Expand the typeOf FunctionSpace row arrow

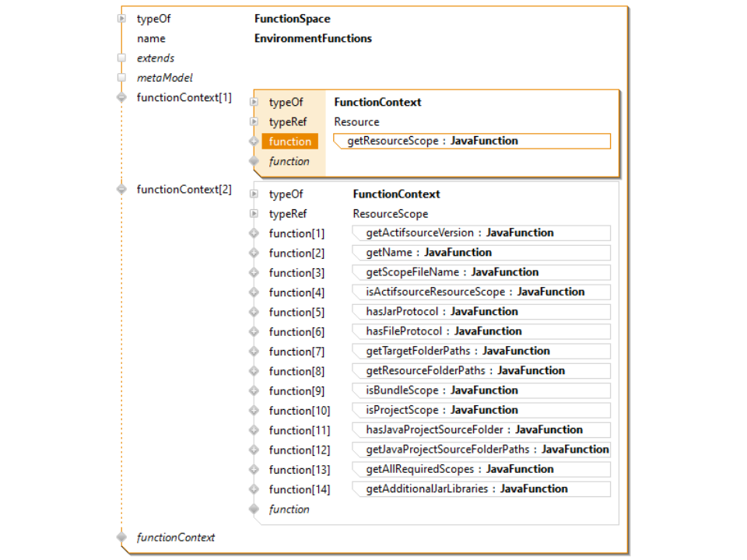point(121,19)
